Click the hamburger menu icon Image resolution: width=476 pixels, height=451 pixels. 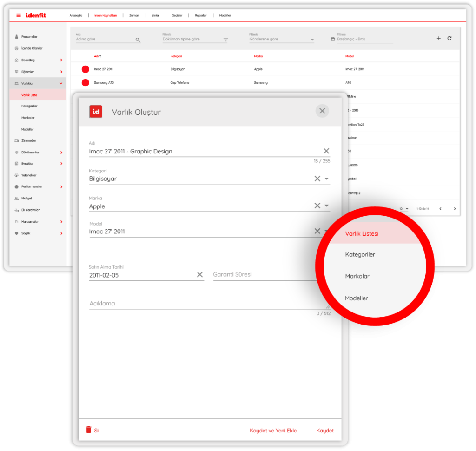pos(19,15)
